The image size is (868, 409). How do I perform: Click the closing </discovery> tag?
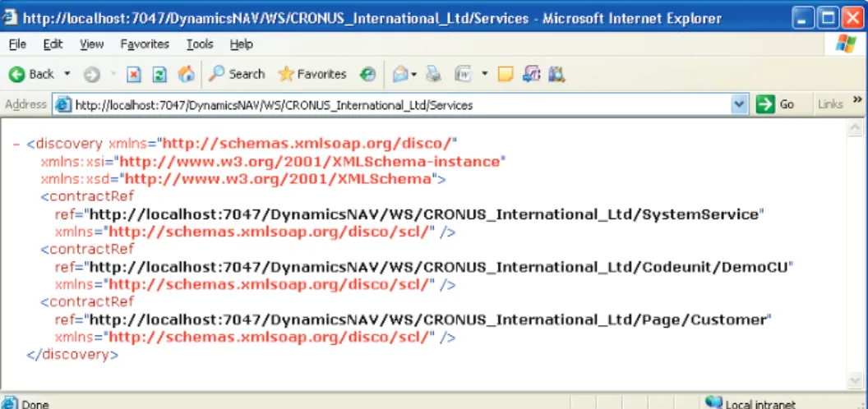point(72,354)
